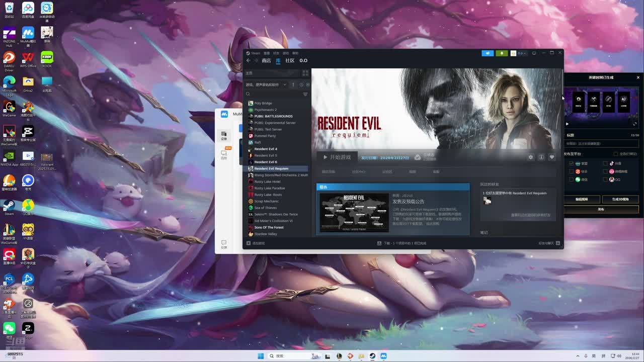Select Sons Of The Forest in library list
The image size is (644, 362).
point(269,228)
